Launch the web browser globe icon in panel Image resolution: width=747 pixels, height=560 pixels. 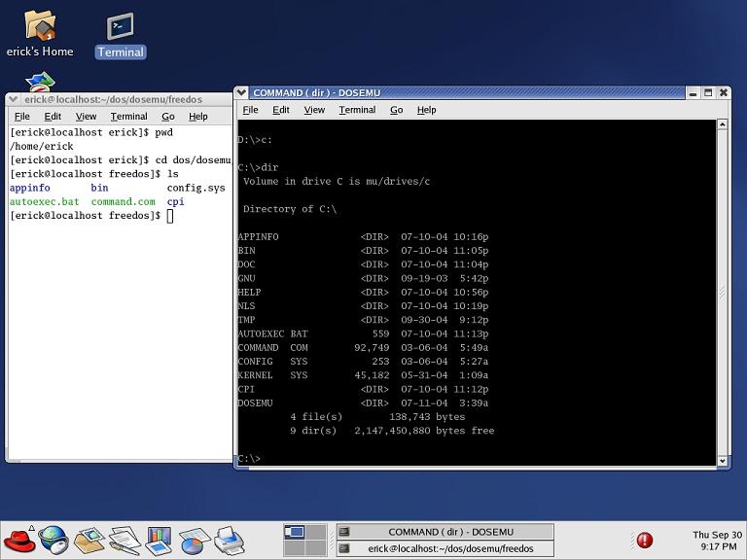point(53,540)
